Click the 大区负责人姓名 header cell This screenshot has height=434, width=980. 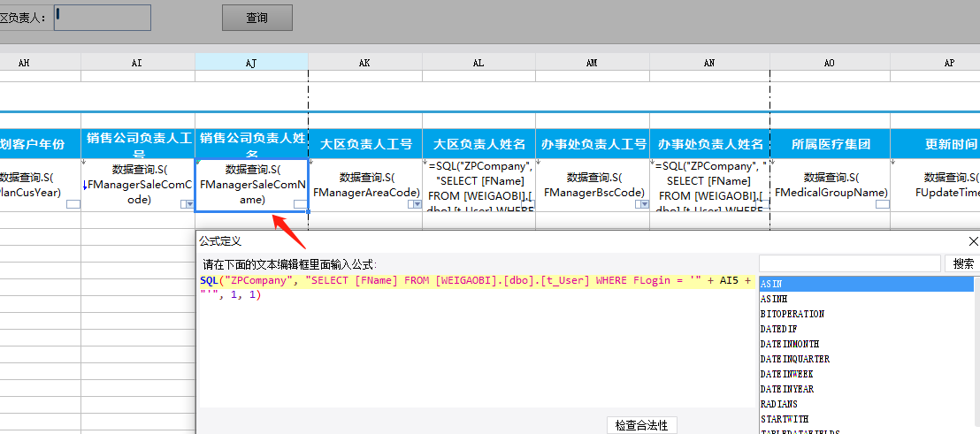(x=479, y=144)
